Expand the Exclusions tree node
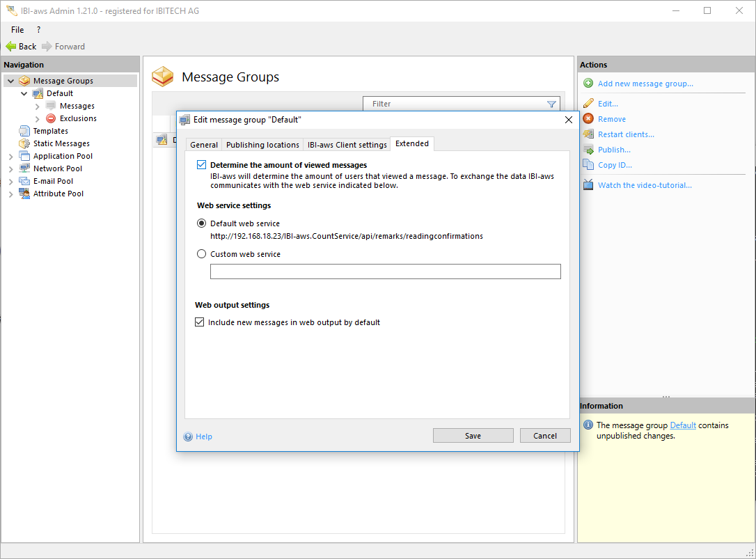The height and width of the screenshot is (559, 756). (x=38, y=119)
